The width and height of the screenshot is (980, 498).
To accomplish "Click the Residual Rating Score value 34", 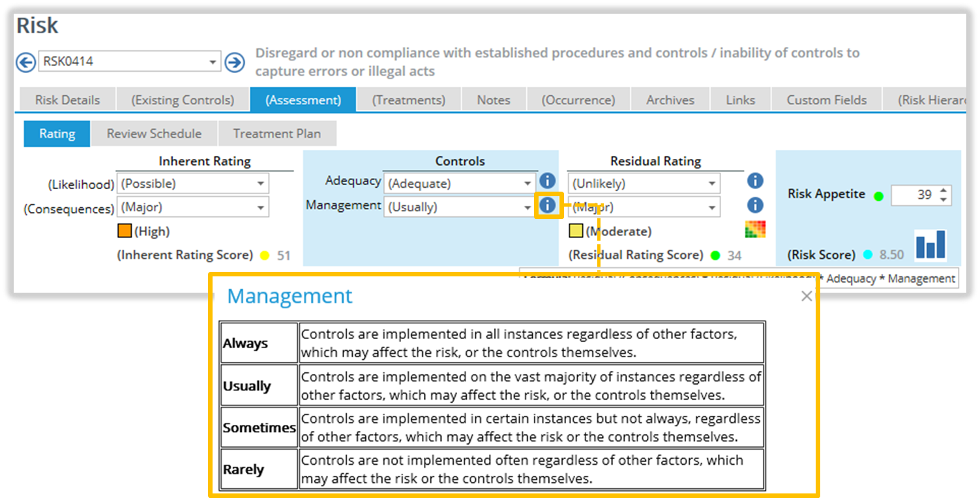I will (734, 256).
